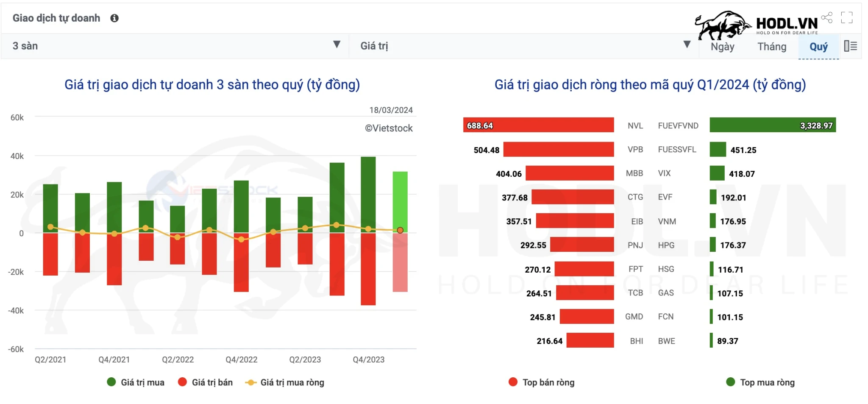
Task: Open the data table view icon beside Quý
Action: coord(851,46)
